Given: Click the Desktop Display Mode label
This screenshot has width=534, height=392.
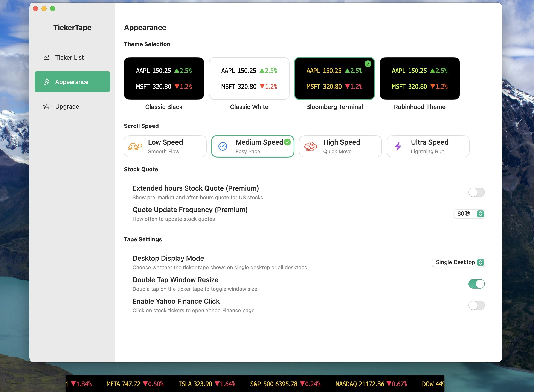Looking at the screenshot, I should coord(168,258).
